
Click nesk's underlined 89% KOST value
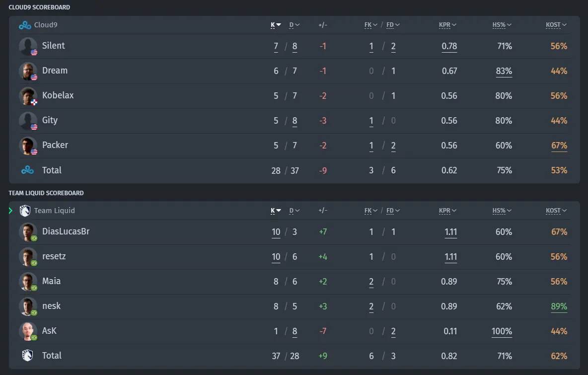tap(559, 307)
